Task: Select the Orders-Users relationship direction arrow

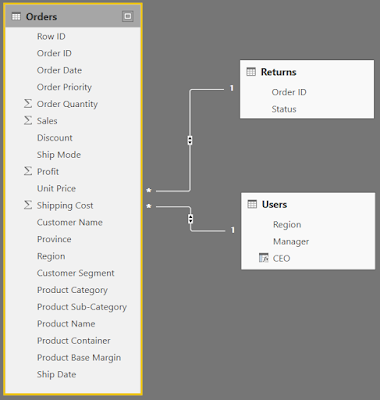Action: click(x=190, y=219)
